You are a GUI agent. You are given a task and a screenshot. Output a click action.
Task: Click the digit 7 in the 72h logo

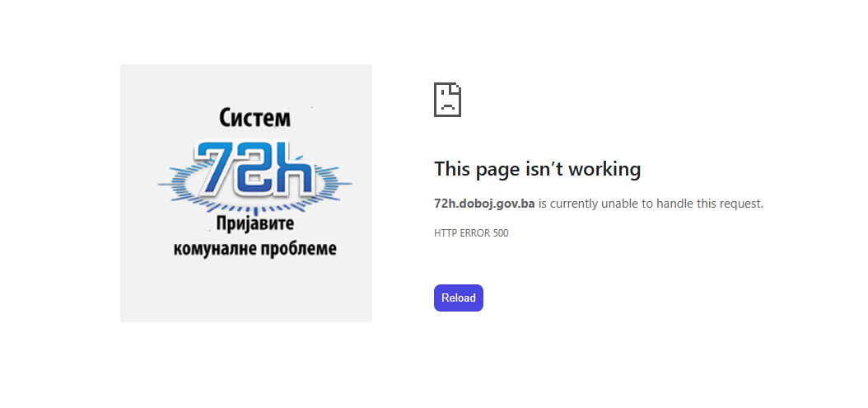click(214, 167)
